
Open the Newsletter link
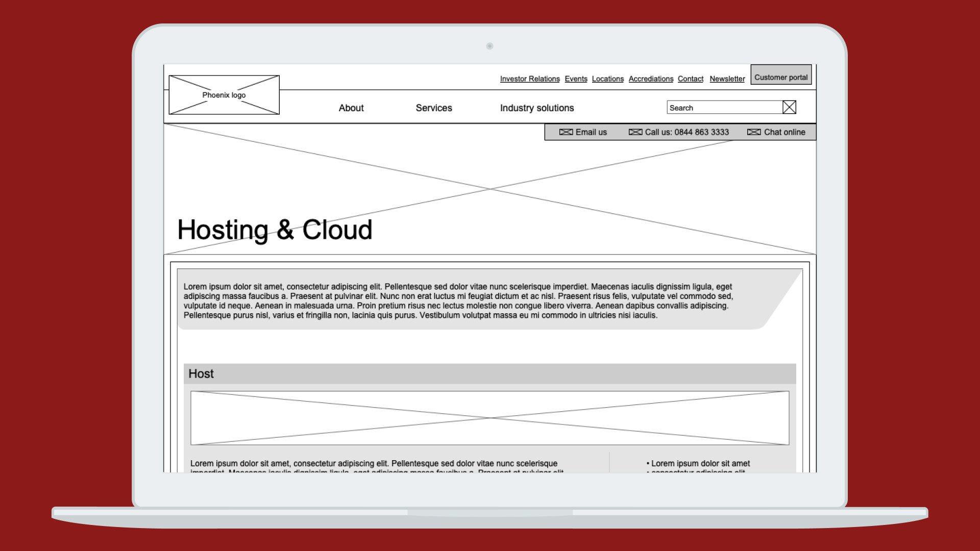[x=727, y=79]
